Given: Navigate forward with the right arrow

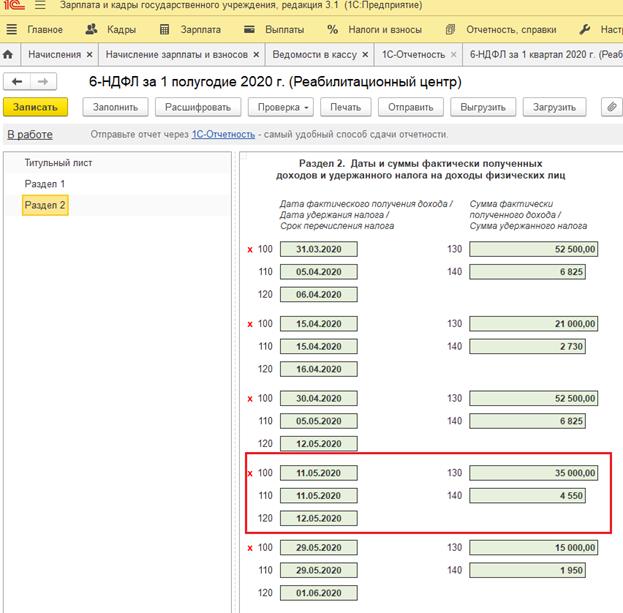Looking at the screenshot, I should pos(43,81).
